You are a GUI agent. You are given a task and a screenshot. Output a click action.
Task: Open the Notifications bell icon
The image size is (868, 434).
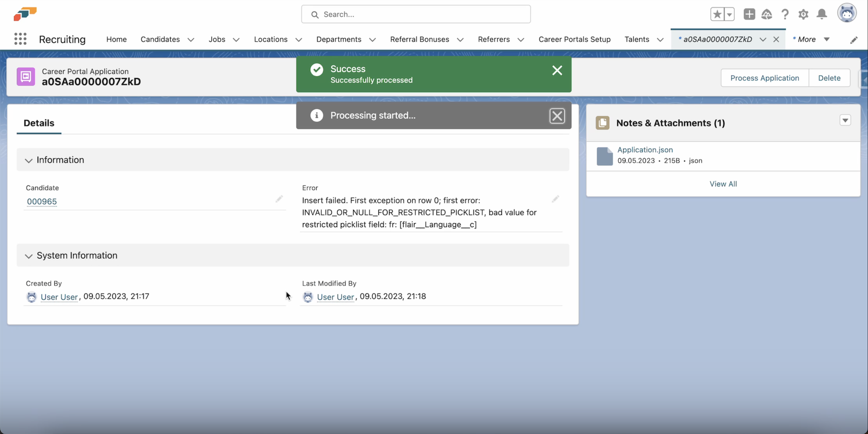(x=822, y=14)
